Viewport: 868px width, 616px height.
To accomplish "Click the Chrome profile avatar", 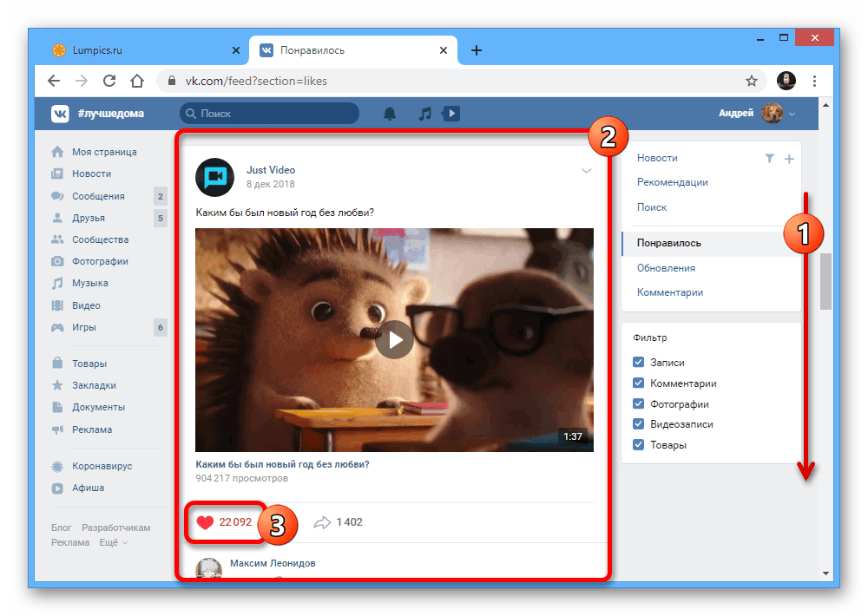I will pyautogui.click(x=786, y=81).
